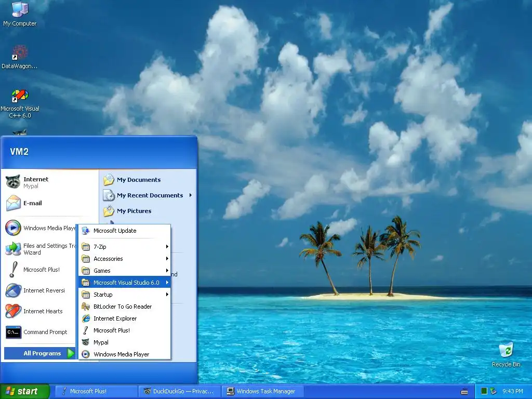
Task: Expand the Games program folder
Action: coord(125,270)
